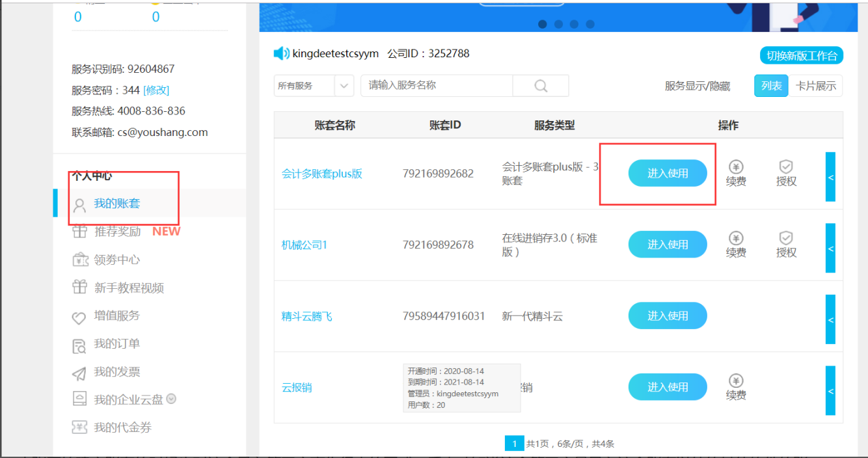Click 服务识别码 92604867 text
The width and height of the screenshot is (868, 458).
click(x=123, y=69)
